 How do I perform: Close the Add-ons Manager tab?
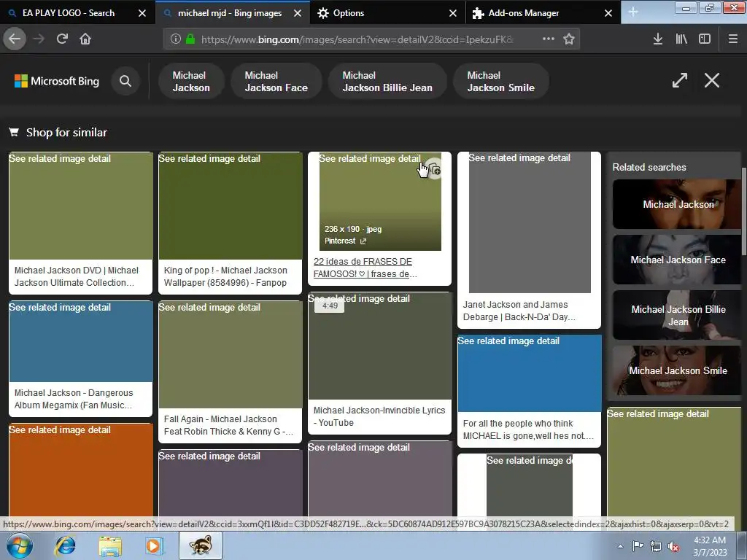[x=608, y=13]
